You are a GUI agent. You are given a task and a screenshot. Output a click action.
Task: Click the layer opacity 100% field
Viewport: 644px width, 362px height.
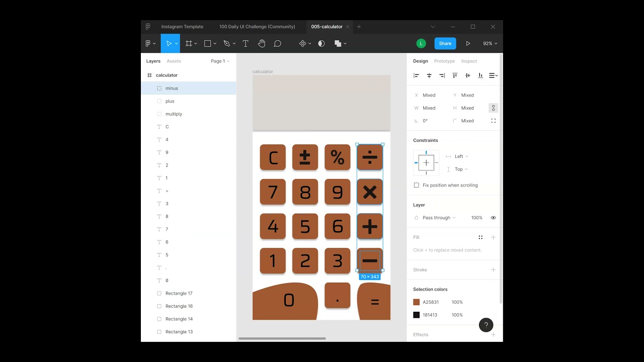[x=476, y=218]
